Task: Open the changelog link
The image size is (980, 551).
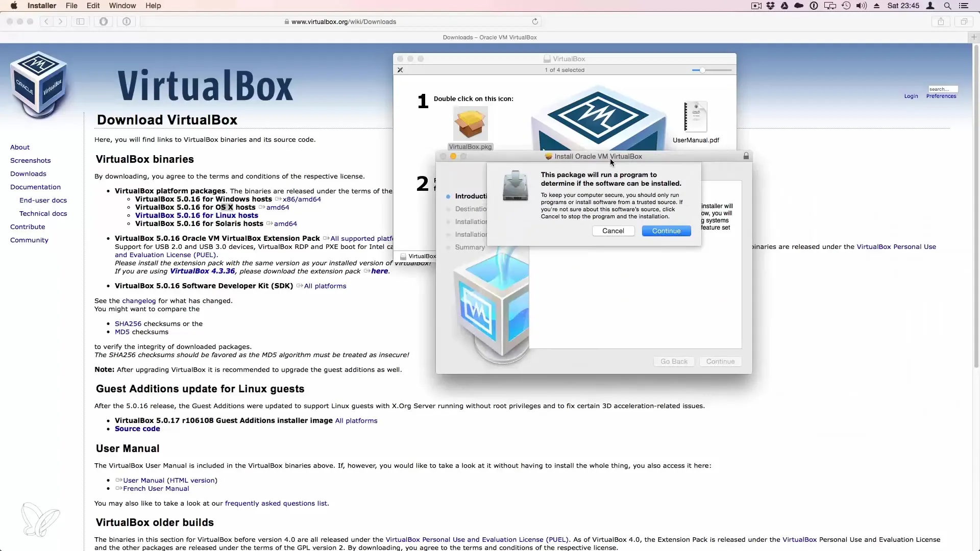Action: pos(139,300)
